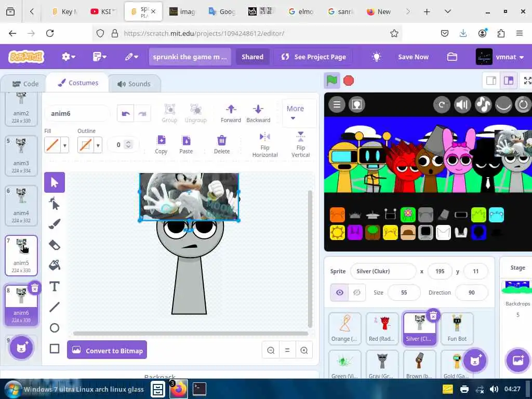This screenshot has width=532, height=399.
Task: Toggle the Shared project status
Action: pos(252,57)
